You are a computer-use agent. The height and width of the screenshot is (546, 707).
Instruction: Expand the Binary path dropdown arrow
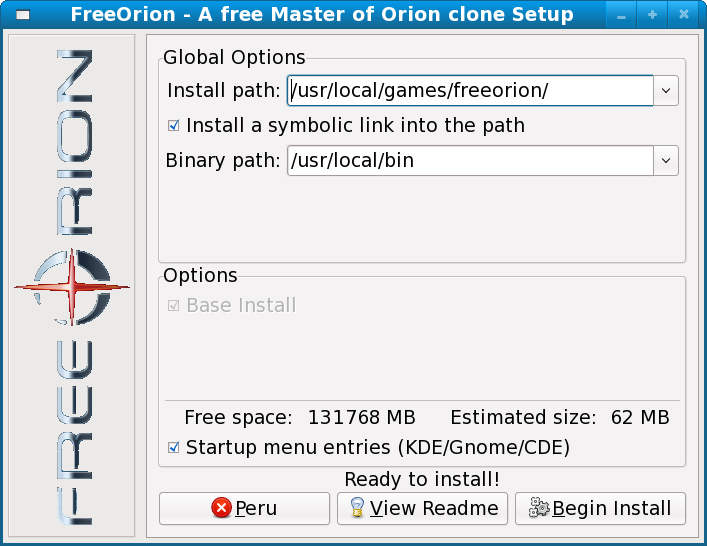[667, 160]
